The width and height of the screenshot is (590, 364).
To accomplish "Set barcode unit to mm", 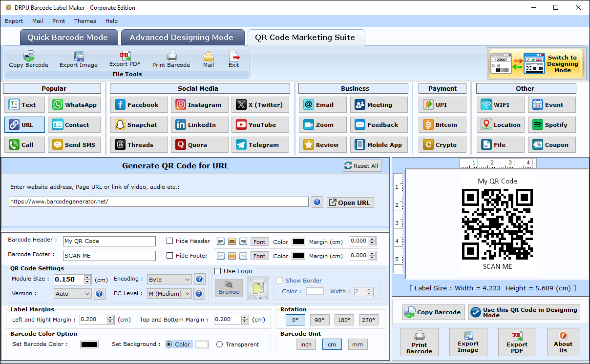I will point(358,344).
